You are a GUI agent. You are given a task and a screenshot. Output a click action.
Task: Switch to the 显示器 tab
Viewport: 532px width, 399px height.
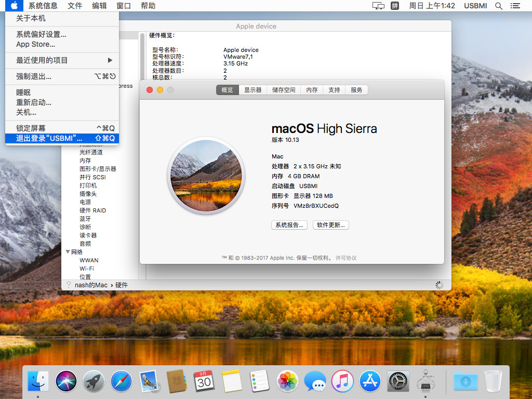[x=253, y=90]
